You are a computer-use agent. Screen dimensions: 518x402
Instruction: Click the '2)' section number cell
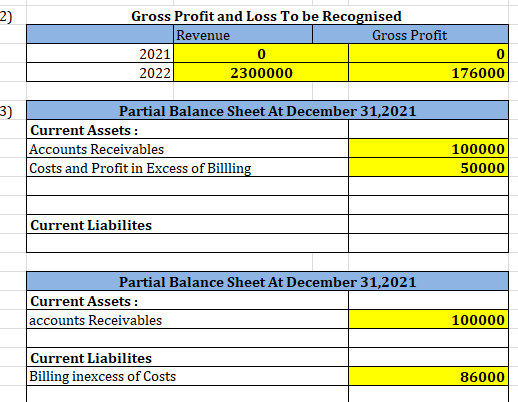(13, 16)
